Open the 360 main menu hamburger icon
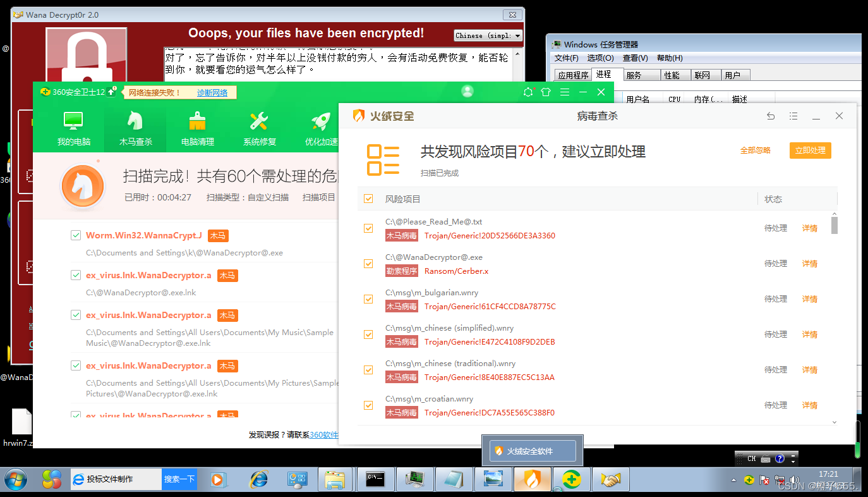Viewport: 868px width, 497px height. 565,92
